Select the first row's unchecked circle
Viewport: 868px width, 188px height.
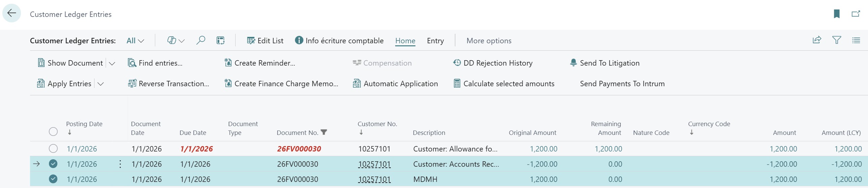point(53,149)
